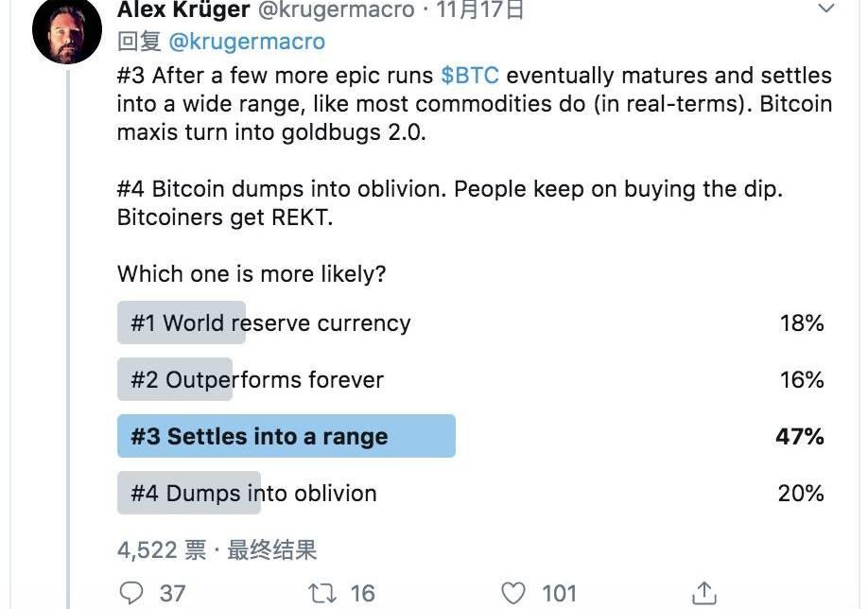The image size is (868, 609).
Task: Click the reply speech bubble icon
Action: [132, 593]
